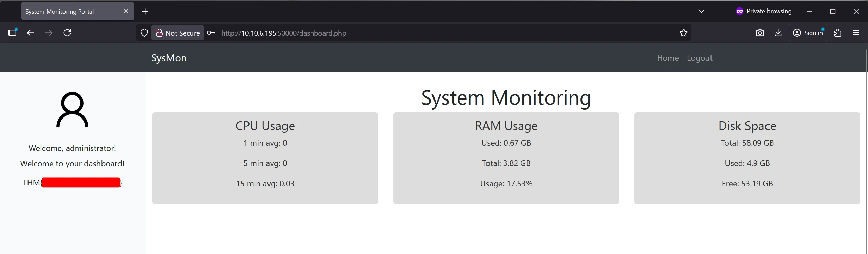Click Sign in account button
Screen dimensions: 868x254
click(x=808, y=33)
